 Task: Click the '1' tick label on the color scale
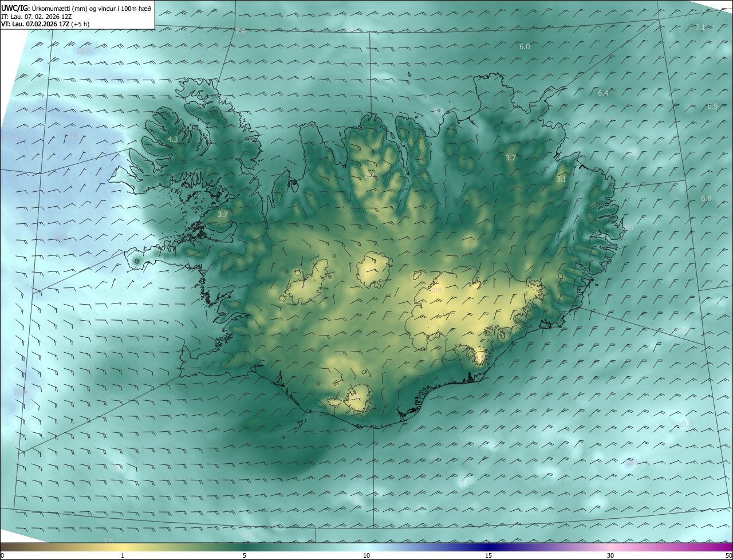[123, 555]
